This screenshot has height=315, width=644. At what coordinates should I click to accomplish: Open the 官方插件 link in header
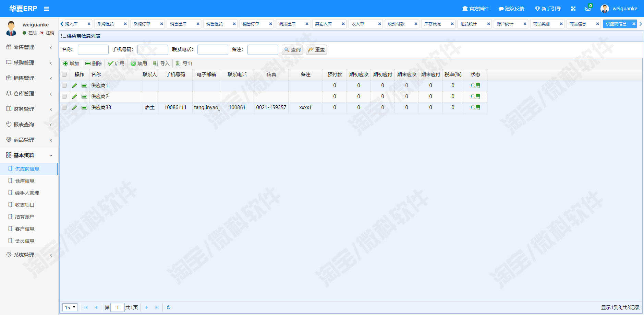coord(475,9)
